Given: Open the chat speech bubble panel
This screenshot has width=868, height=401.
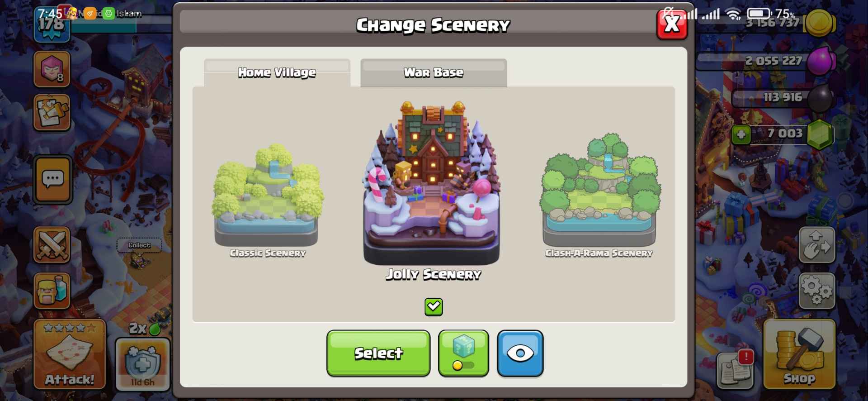Looking at the screenshot, I should point(53,180).
